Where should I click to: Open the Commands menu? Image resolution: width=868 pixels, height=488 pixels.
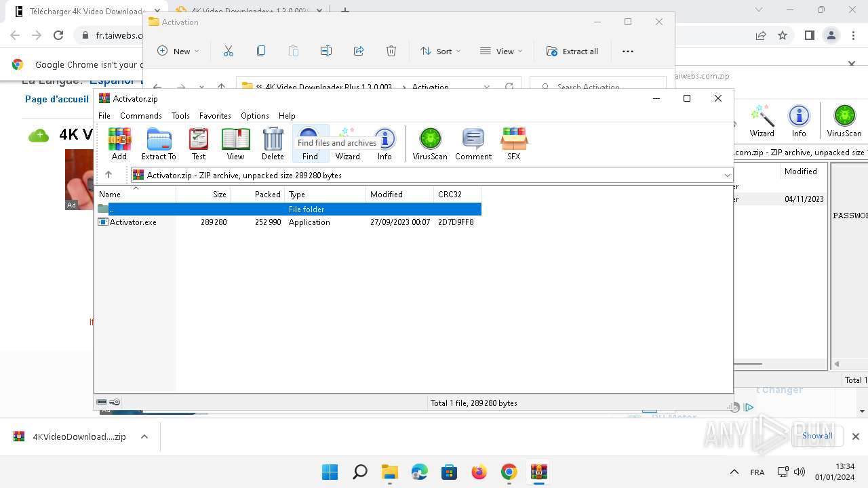pyautogui.click(x=141, y=116)
